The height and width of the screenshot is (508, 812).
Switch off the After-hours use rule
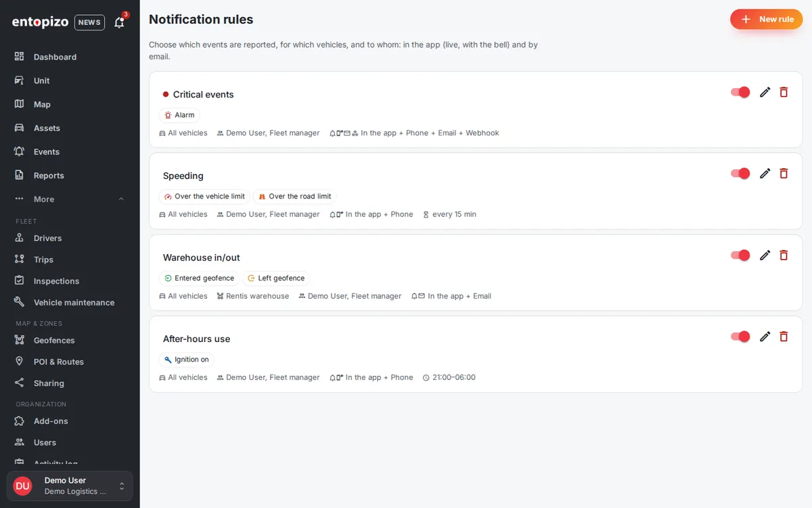coord(740,337)
